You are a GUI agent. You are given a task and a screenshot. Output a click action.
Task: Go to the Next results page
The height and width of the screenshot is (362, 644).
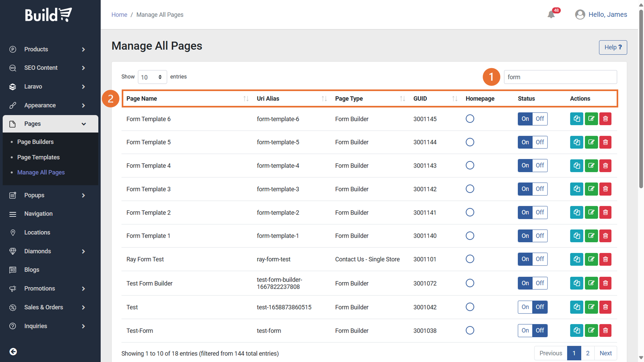[x=605, y=353]
